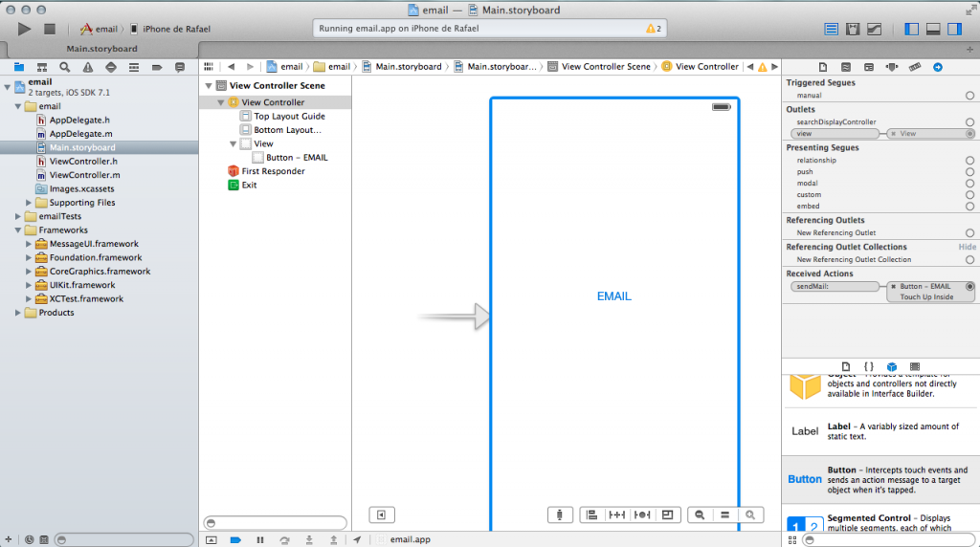The width and height of the screenshot is (980, 547).
Task: Click the Run (play) button
Action: (x=25, y=30)
